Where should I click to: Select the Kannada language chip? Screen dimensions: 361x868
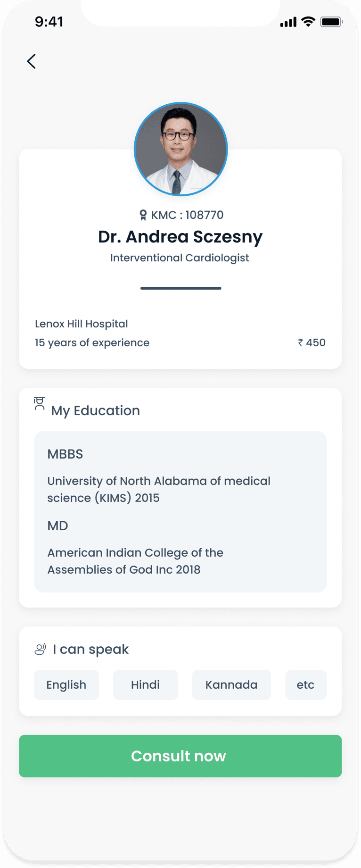(231, 685)
